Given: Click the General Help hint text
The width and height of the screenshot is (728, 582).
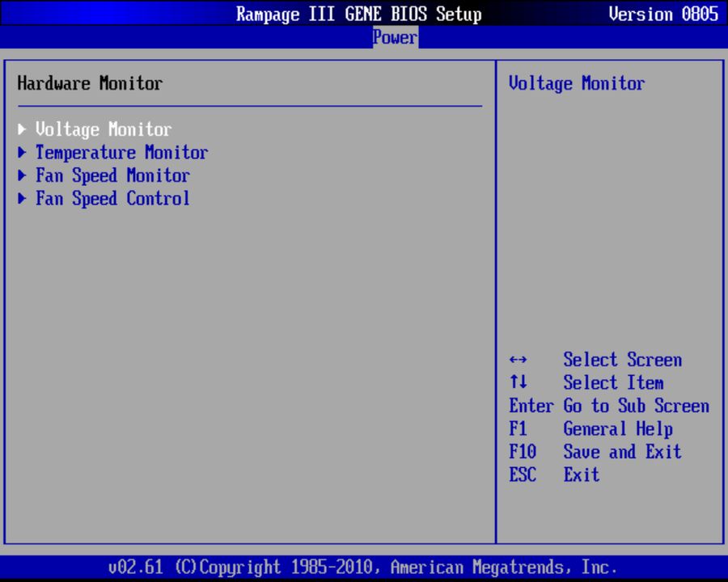Looking at the screenshot, I should [618, 429].
